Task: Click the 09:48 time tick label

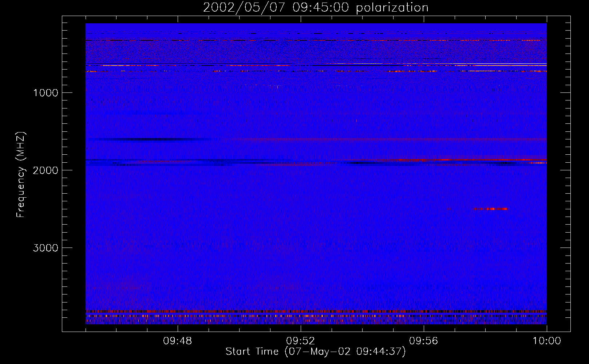Action: (177, 341)
